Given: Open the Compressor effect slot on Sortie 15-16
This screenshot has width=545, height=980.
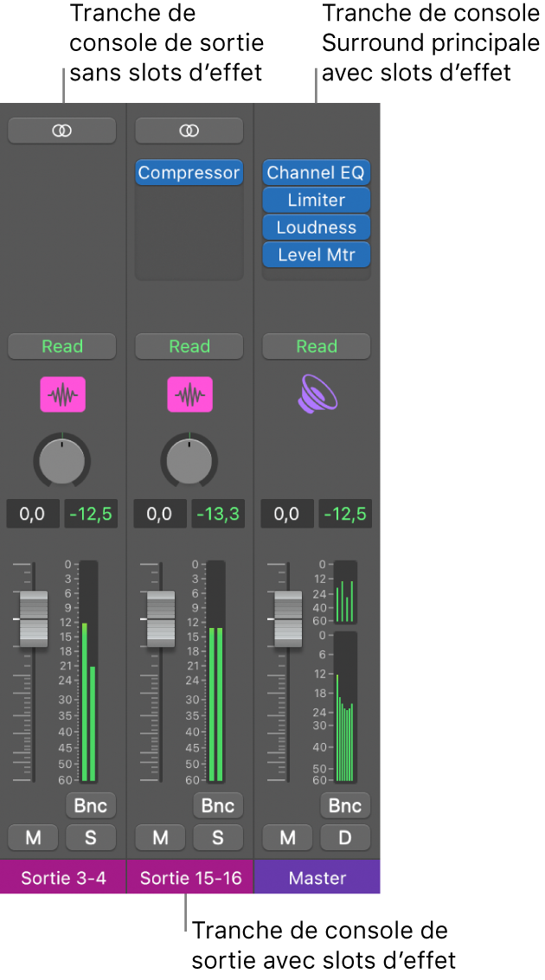Looking at the screenshot, I should pyautogui.click(x=189, y=172).
